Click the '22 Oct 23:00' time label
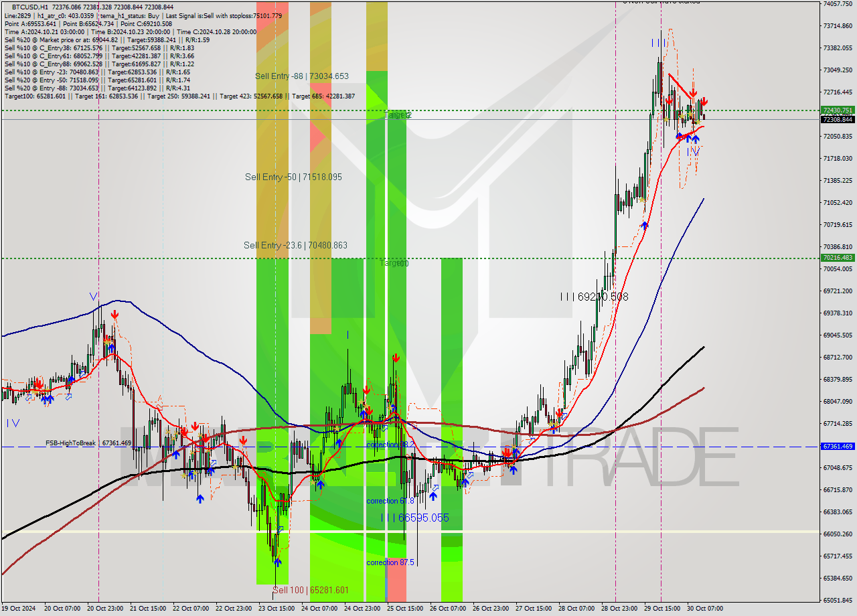 [x=233, y=609]
